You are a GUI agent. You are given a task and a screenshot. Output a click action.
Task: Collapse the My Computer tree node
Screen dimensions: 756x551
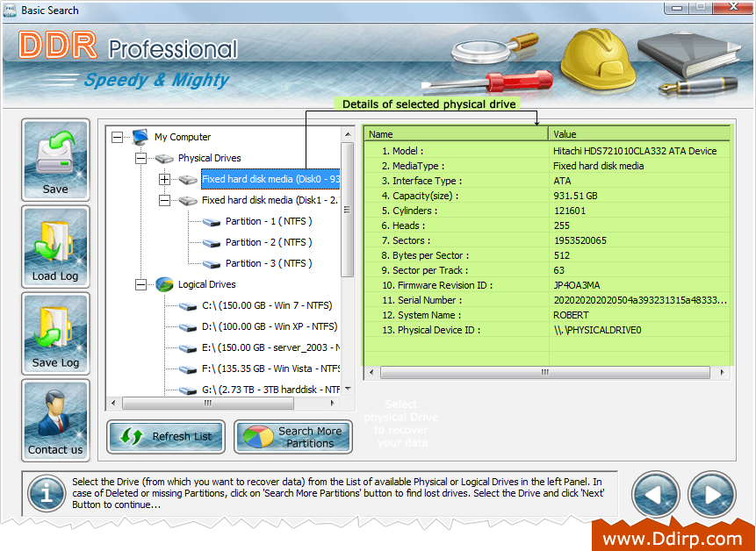(117, 137)
